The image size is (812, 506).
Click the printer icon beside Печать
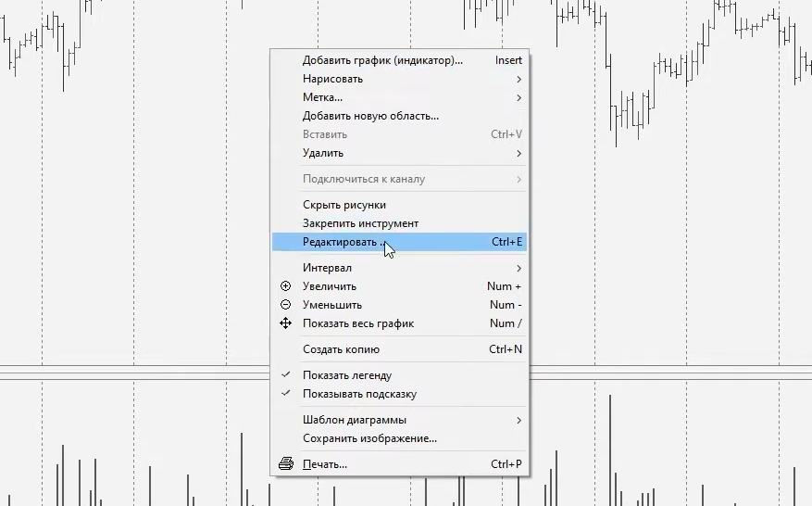click(x=286, y=464)
